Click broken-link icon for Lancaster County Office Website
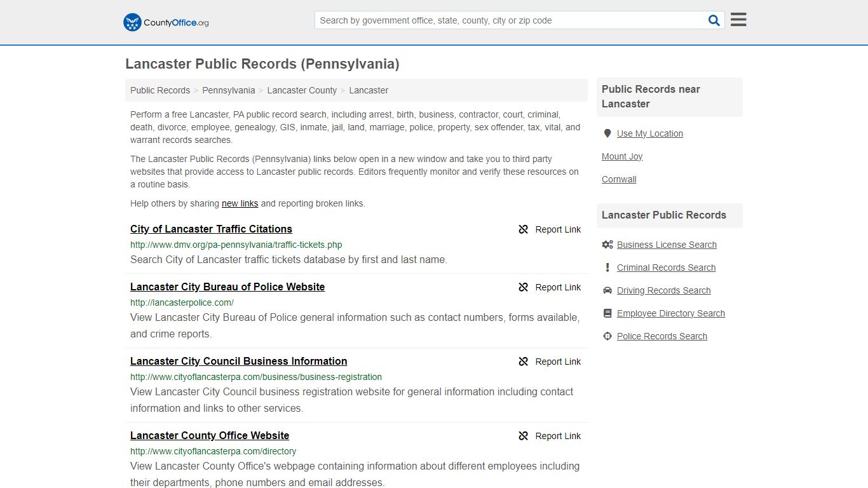Screen dimensions: 868x488 524,436
